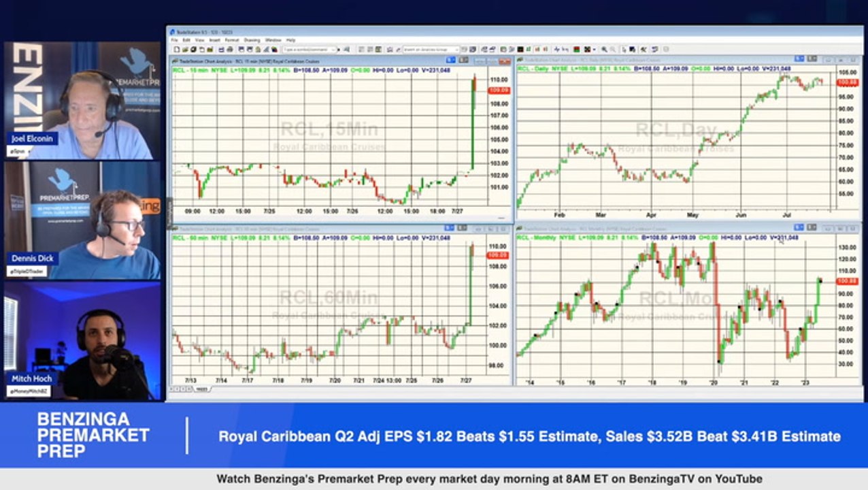
Task: Open the Format menu
Action: 232,40
